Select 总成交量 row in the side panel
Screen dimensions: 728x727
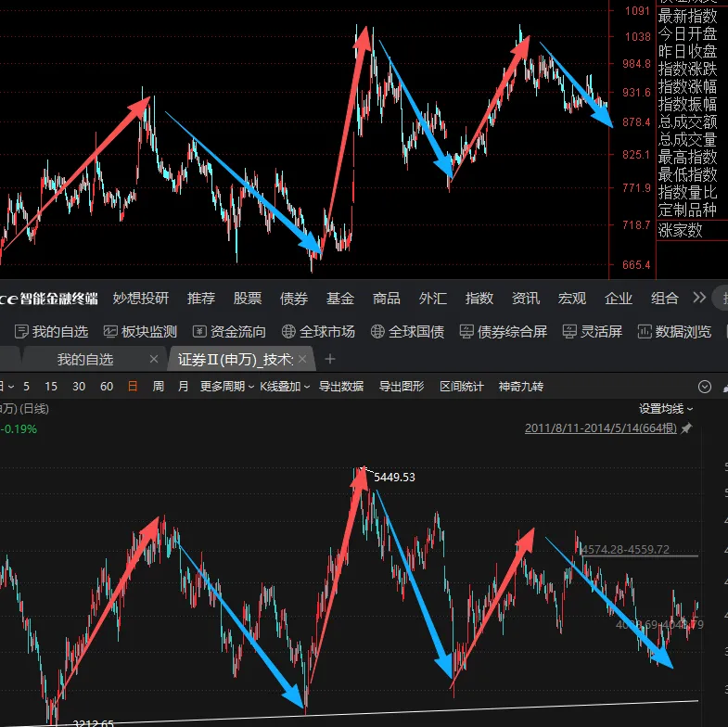687,140
